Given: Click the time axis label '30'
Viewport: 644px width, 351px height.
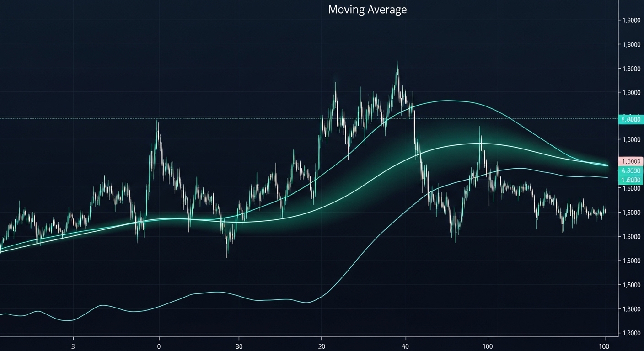Looking at the screenshot, I should (x=239, y=345).
